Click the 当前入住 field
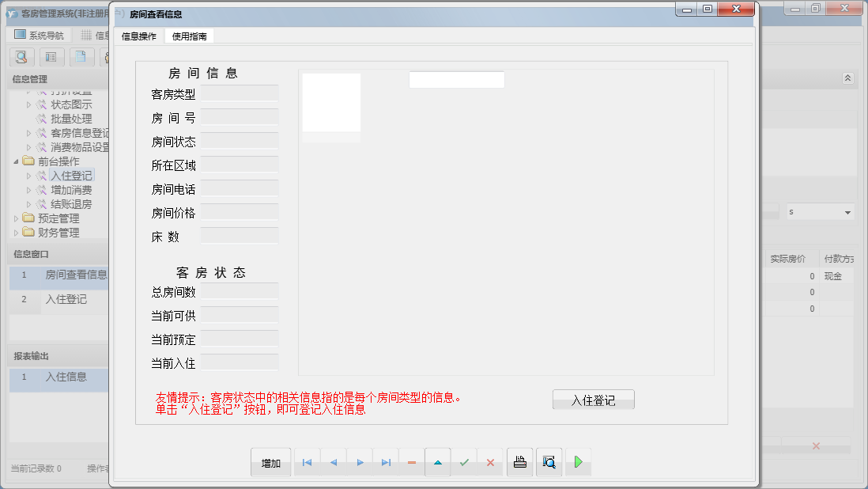The image size is (868, 489). [x=240, y=362]
